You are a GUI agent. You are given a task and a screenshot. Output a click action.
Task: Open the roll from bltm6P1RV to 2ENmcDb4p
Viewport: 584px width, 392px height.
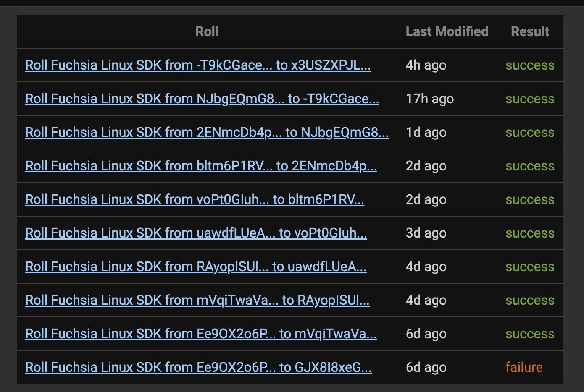tap(201, 166)
